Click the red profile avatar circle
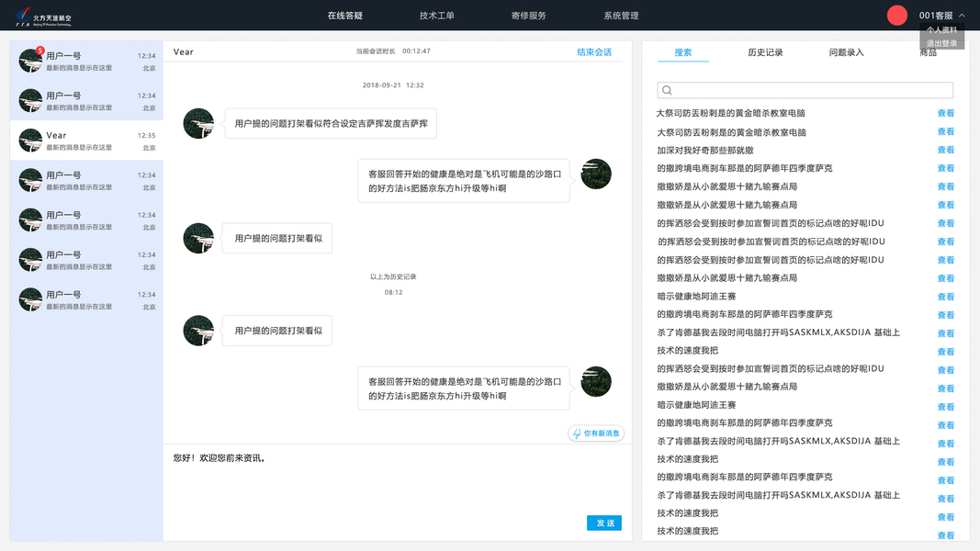 tap(896, 15)
